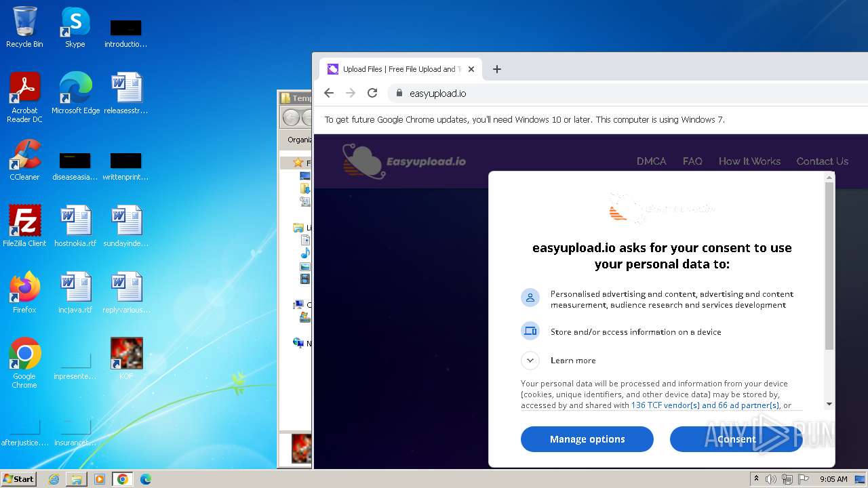Open 136 TCF vendor(s) and ad partners link

pyautogui.click(x=705, y=405)
